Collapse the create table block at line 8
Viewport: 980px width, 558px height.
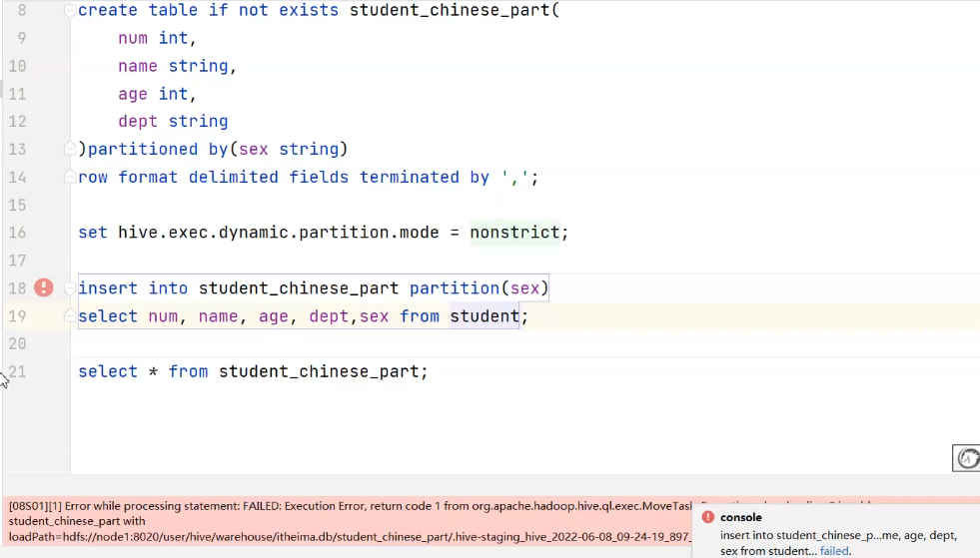(69, 11)
